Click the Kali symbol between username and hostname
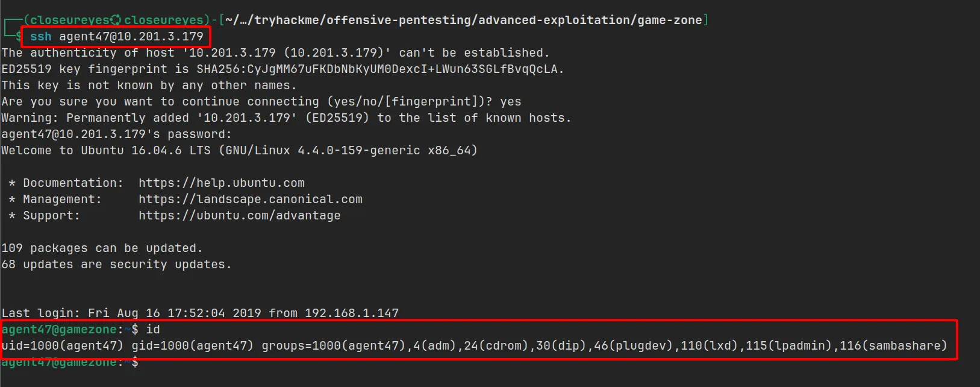This screenshot has width=980, height=387. [x=116, y=20]
